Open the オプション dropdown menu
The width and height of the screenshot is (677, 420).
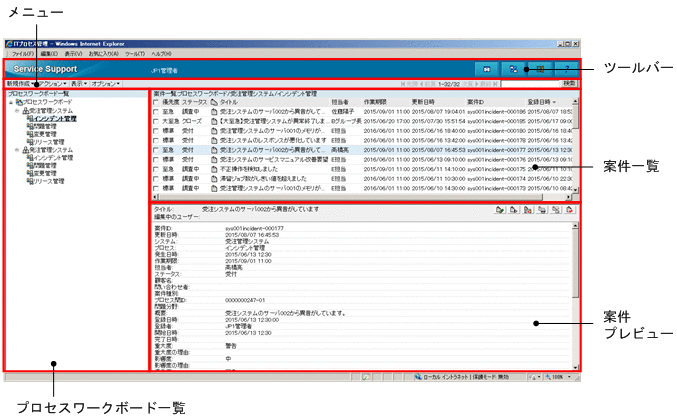[105, 84]
